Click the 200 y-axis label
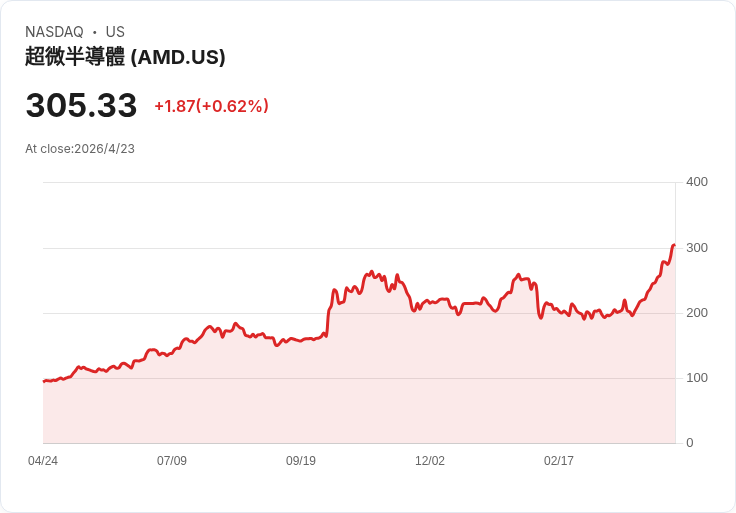 tap(696, 313)
